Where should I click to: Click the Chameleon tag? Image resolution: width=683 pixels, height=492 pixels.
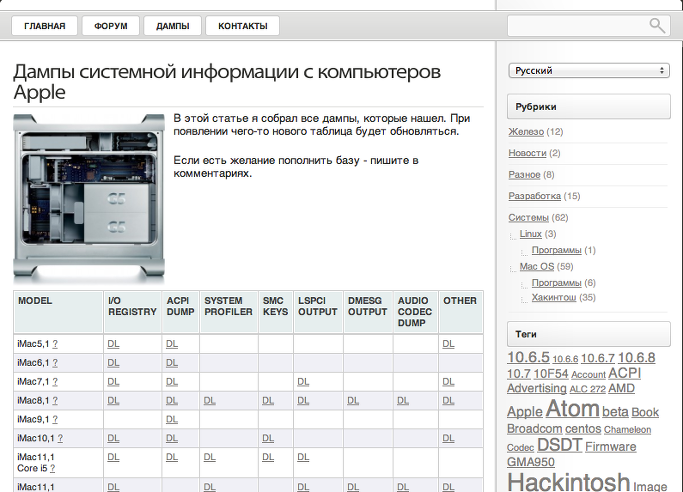click(627, 430)
